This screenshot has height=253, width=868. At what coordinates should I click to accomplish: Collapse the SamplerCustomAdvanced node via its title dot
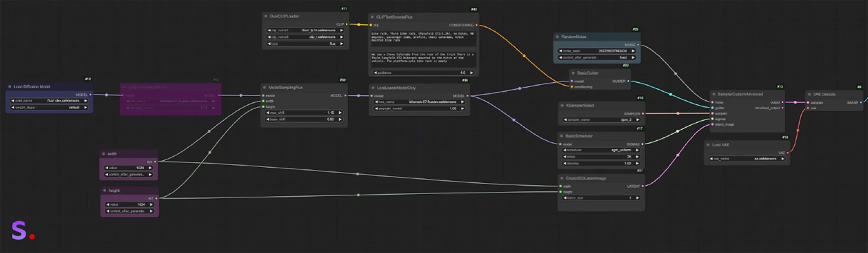click(x=714, y=94)
